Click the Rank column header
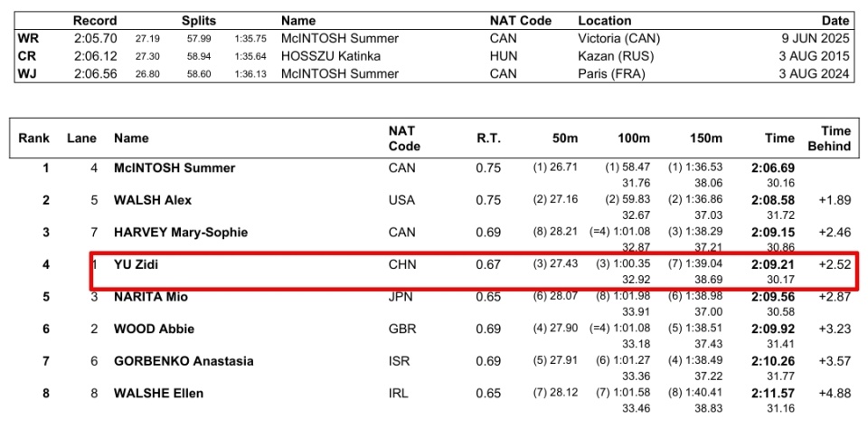The width and height of the screenshot is (868, 429). tap(33, 138)
